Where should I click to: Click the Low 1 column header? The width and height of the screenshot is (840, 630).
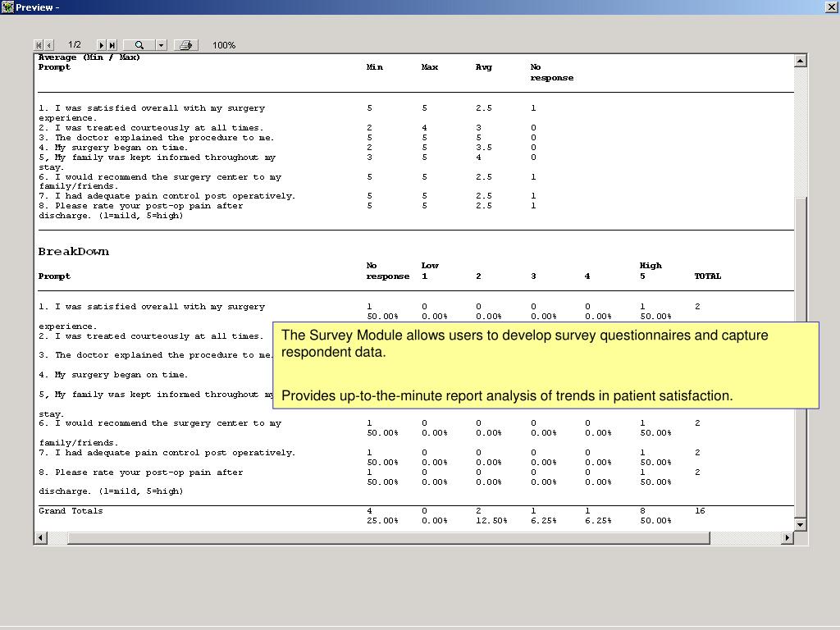pyautogui.click(x=430, y=271)
